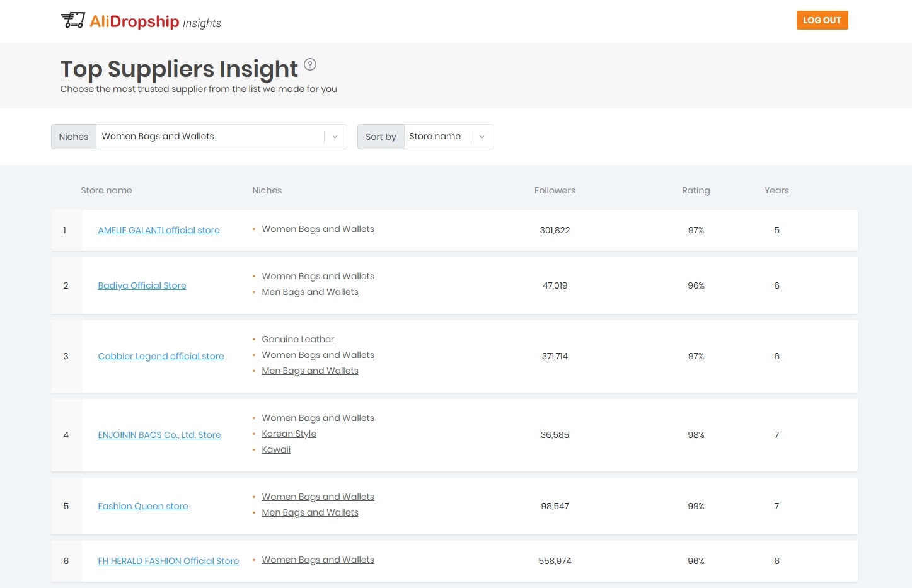This screenshot has height=588, width=912.
Task: Open AMELIE GALANTI official store link
Action: (159, 231)
